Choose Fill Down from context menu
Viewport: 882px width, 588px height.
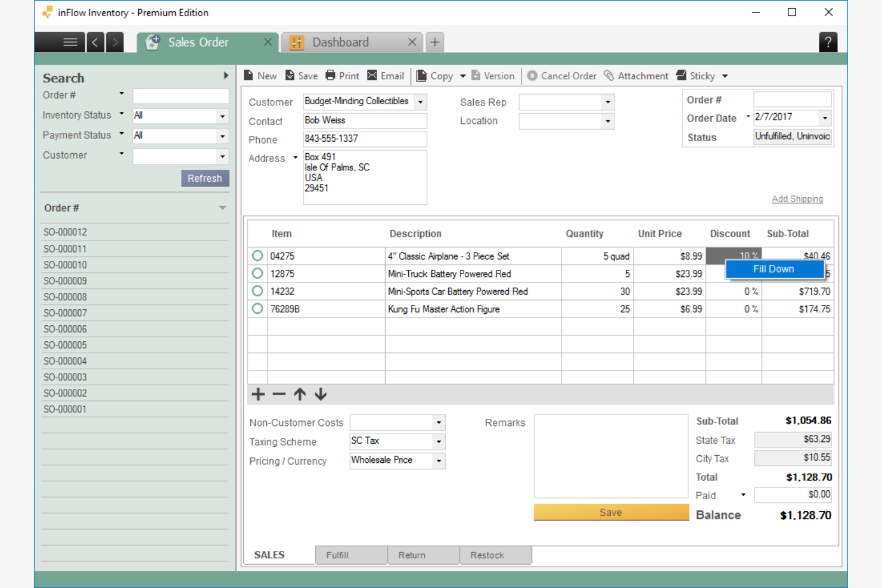775,269
